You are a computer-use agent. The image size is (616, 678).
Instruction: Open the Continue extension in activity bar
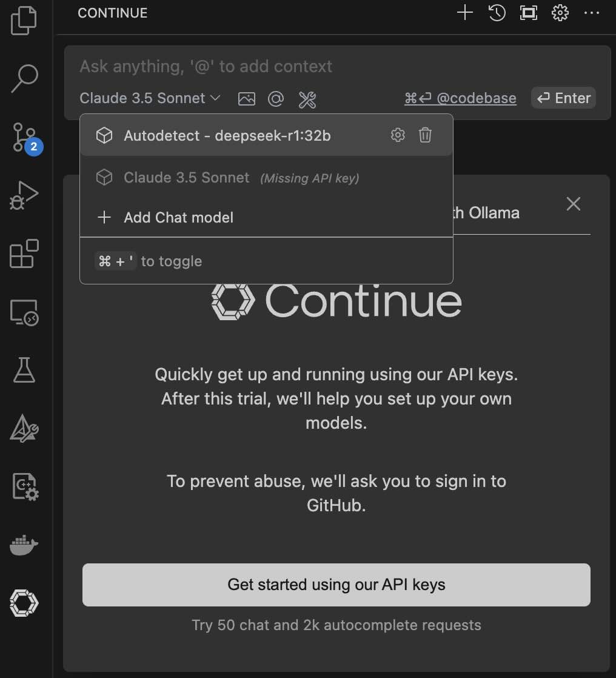pos(24,603)
